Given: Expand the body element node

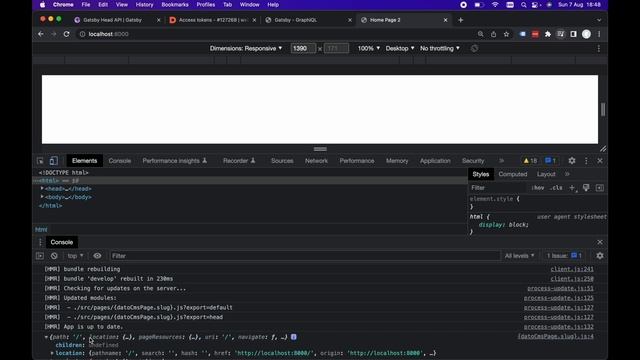Looking at the screenshot, I should point(42,197).
